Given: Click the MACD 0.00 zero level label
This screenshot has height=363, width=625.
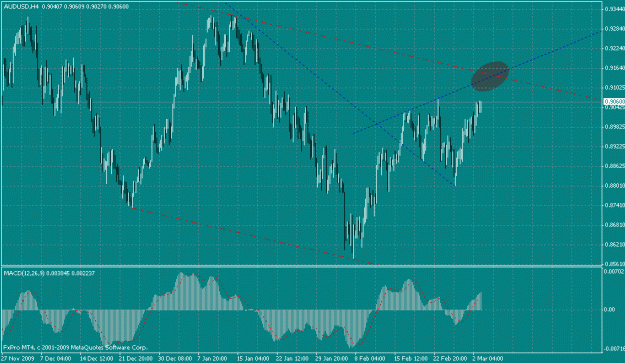Looking at the screenshot, I should 610,310.
